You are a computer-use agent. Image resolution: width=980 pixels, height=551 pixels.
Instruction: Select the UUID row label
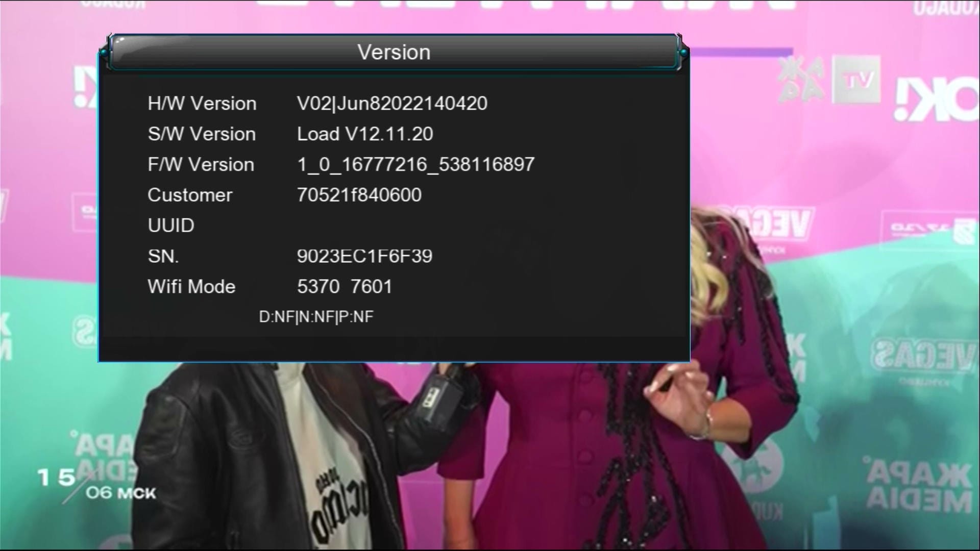(x=171, y=226)
